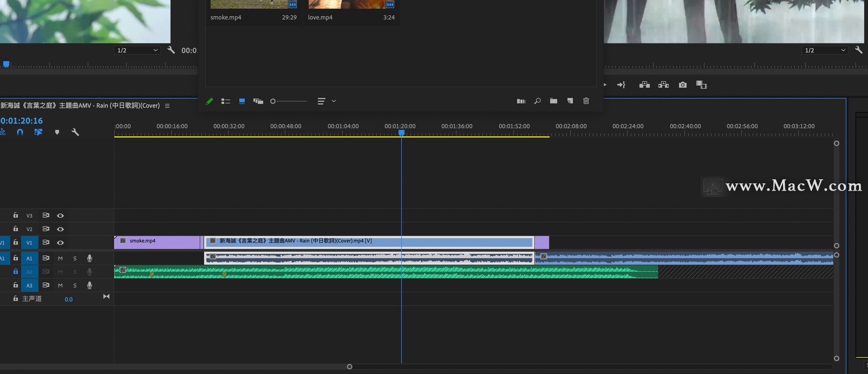Target the V2 track header
This screenshot has height=374, width=868.
29,229
